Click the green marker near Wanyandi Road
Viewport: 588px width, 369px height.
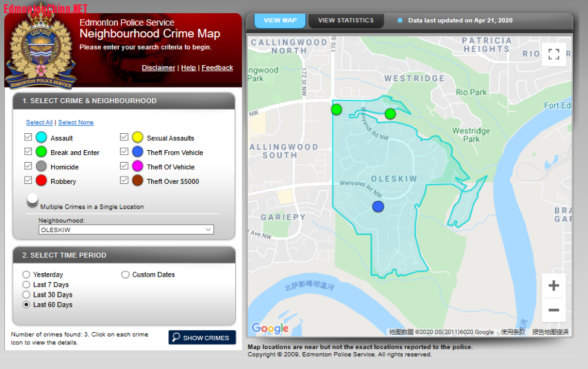point(390,114)
